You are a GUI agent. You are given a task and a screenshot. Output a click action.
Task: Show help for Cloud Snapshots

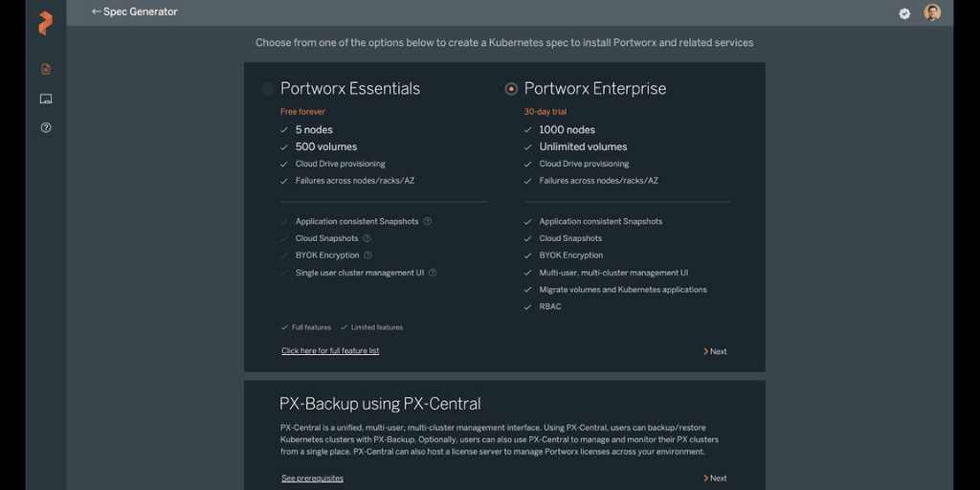click(367, 238)
